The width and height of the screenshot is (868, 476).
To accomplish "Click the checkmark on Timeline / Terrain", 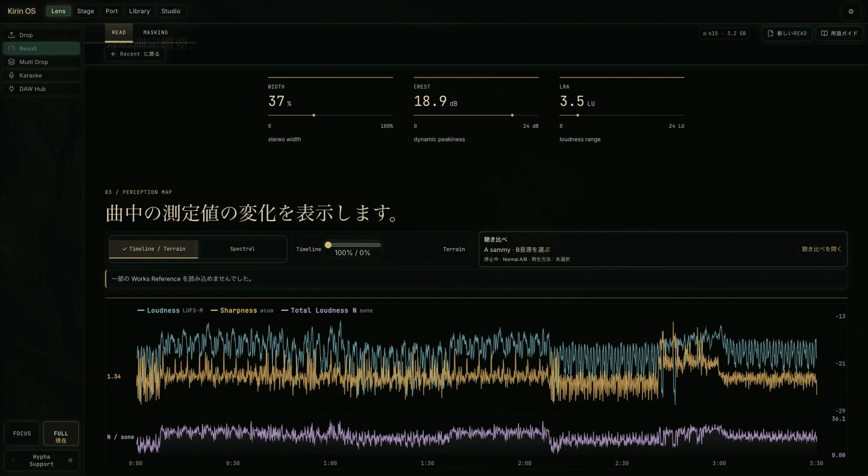I will click(124, 249).
